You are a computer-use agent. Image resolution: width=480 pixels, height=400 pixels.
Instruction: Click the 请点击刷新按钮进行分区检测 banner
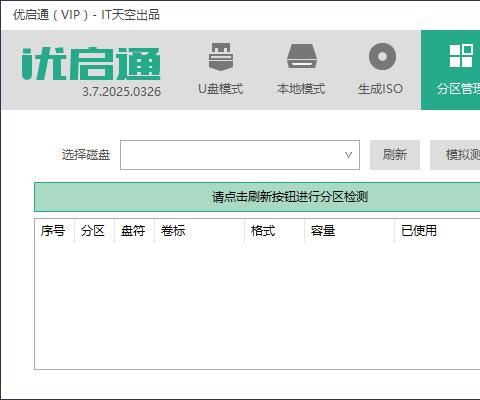coord(257,197)
